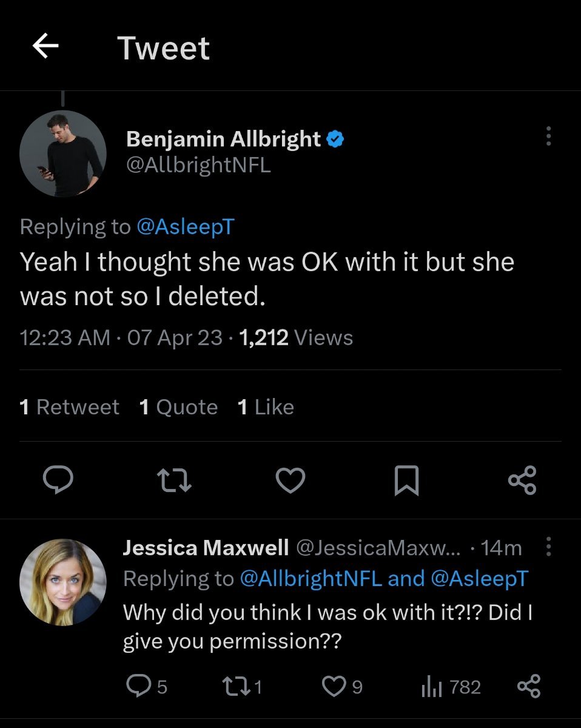The width and height of the screenshot is (581, 728).
Task: View the 1 Quote list
Action: 178,407
